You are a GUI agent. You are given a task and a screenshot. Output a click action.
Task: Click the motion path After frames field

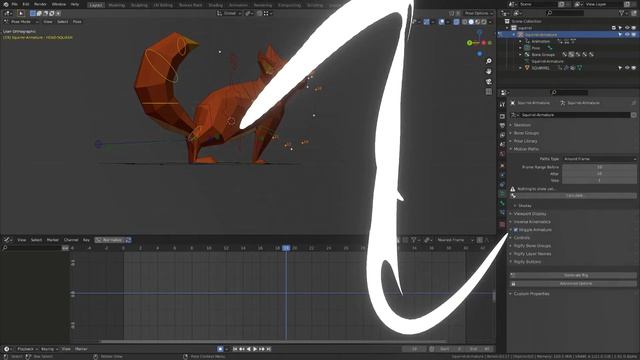(599, 173)
